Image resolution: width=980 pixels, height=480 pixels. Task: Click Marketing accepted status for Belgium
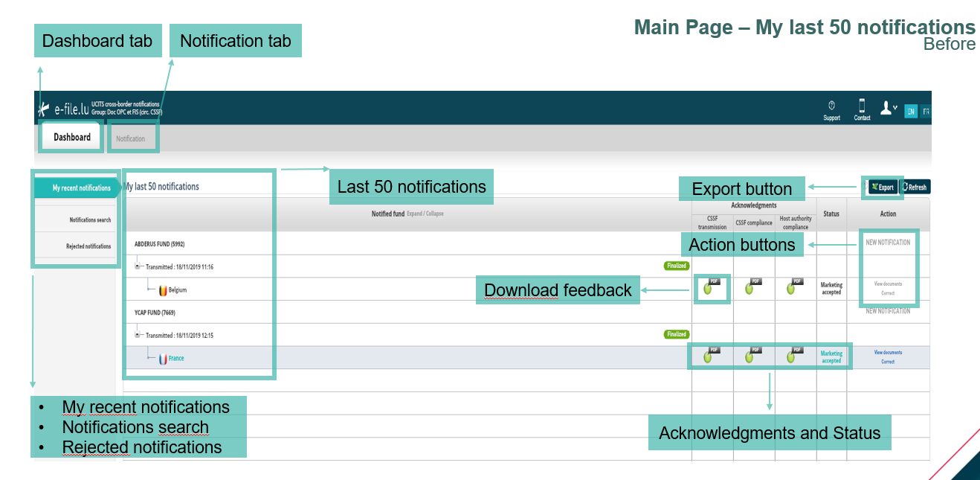coord(831,289)
